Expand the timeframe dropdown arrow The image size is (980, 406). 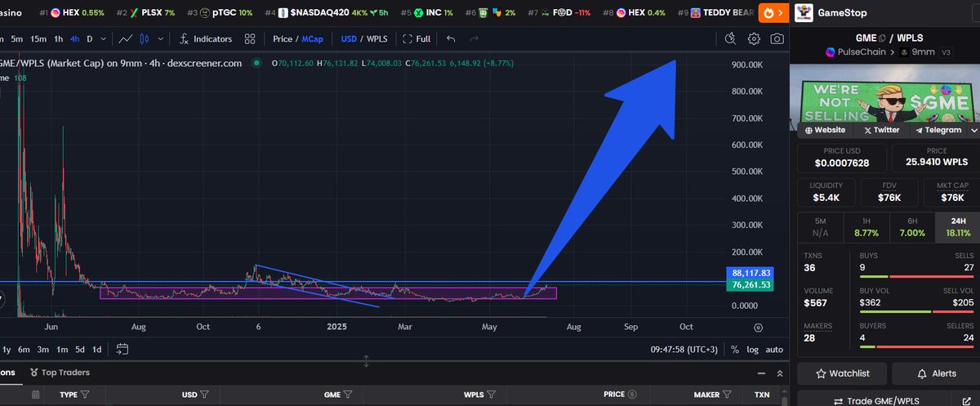[x=102, y=38]
